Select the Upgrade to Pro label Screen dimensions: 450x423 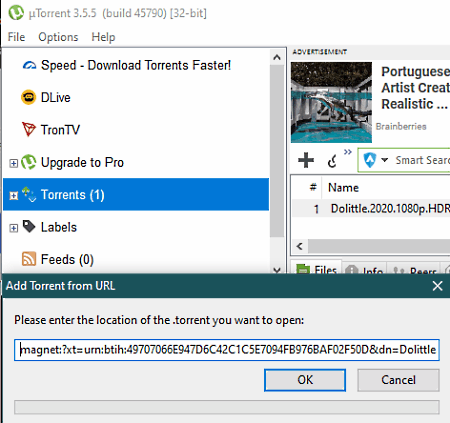(x=82, y=162)
